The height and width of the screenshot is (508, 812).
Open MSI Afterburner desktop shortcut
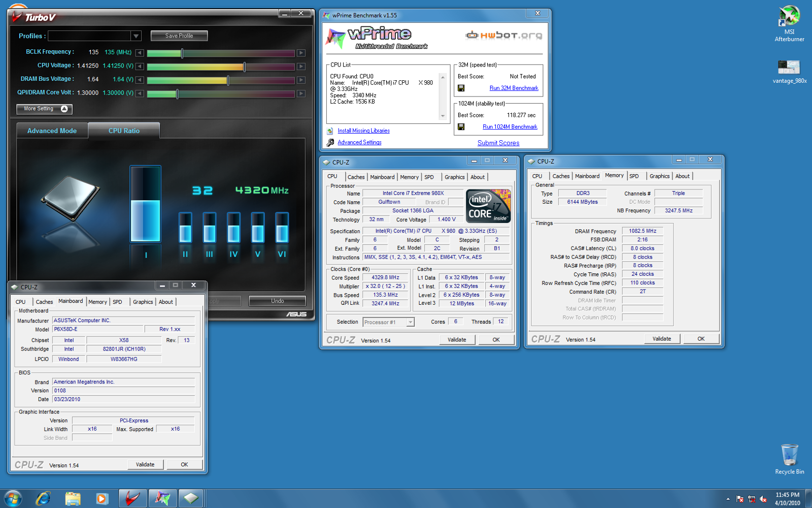point(789,23)
